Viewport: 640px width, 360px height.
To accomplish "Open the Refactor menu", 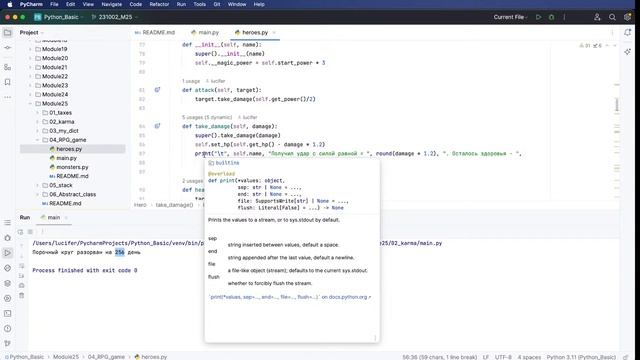I will [159, 4].
